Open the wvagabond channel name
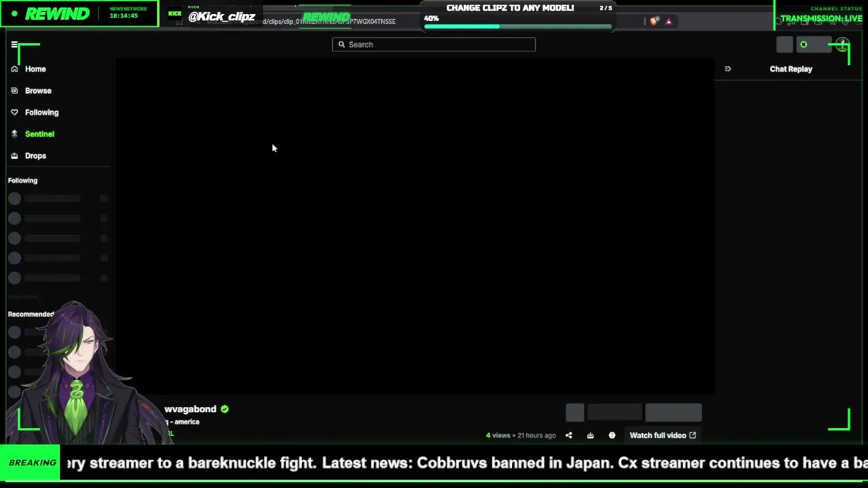868x488 pixels. 190,409
